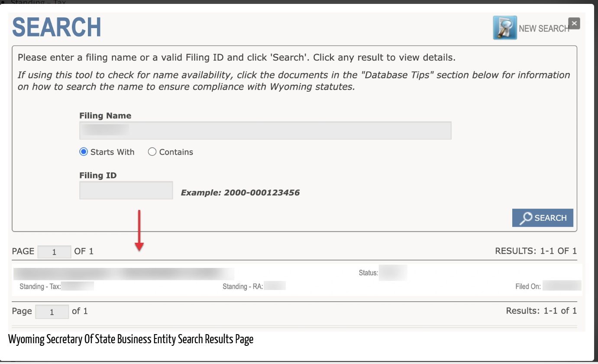Click the 'Filing ID' field label

98,175
